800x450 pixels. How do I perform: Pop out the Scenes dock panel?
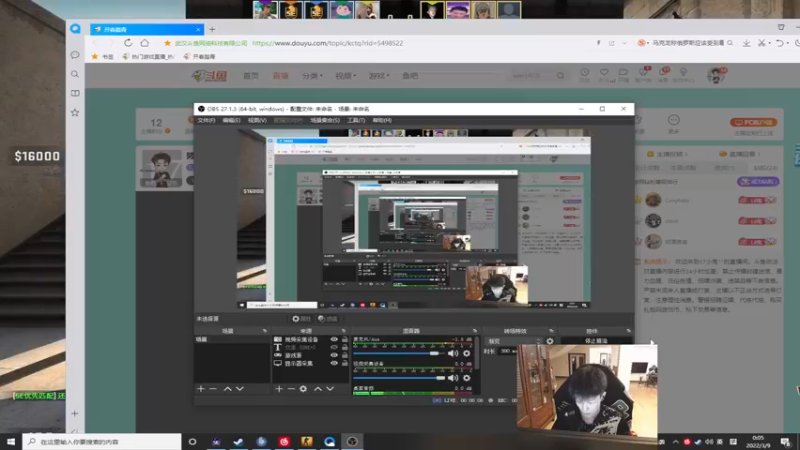pyautogui.click(x=264, y=331)
